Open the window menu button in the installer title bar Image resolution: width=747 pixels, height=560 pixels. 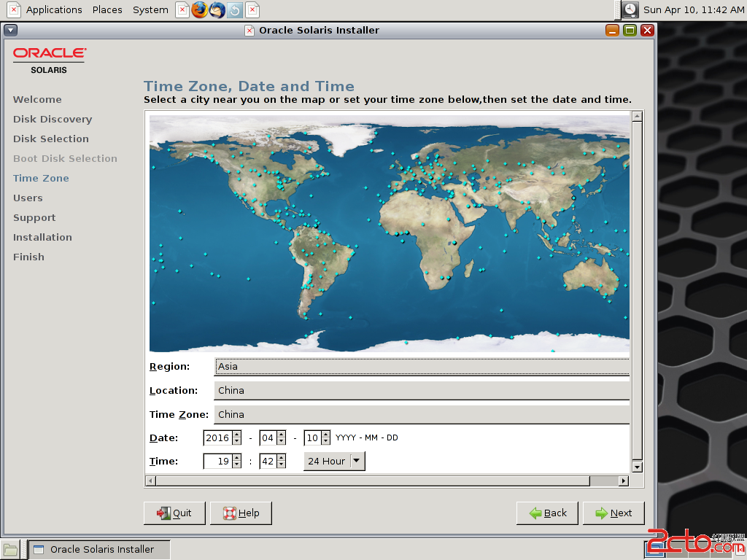tap(10, 31)
